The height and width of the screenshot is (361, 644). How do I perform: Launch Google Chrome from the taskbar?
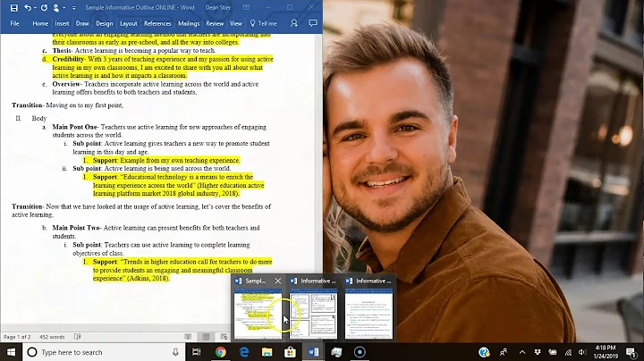(221, 352)
